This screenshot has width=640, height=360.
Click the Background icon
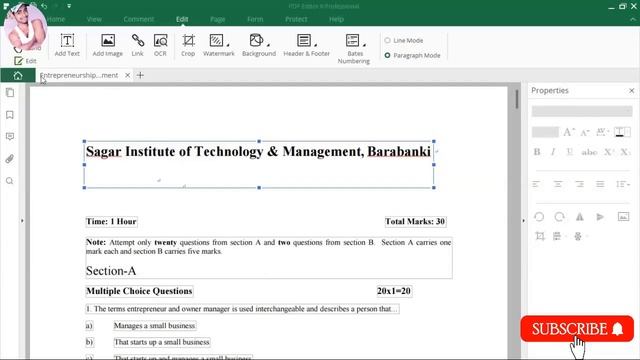pos(256,40)
